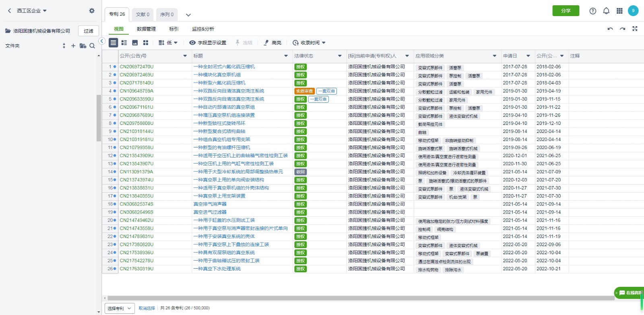Open patent CN206972470U number link
This screenshot has width=644, height=315.
136,67
